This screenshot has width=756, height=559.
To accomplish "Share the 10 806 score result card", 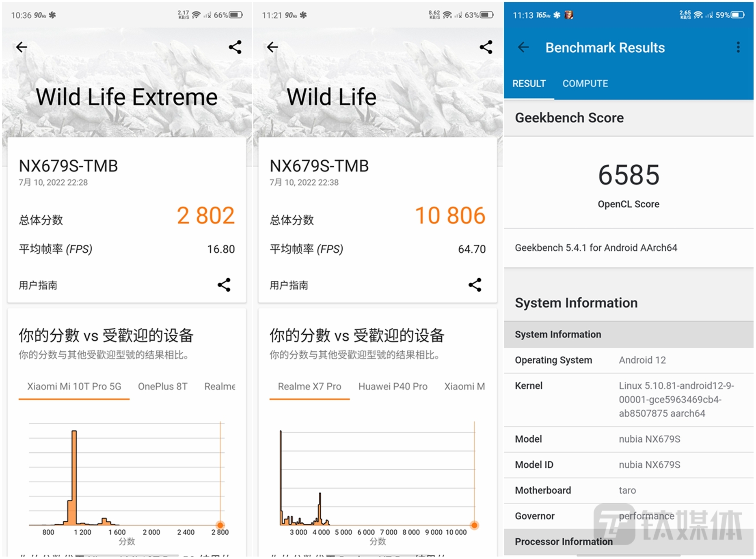I will click(475, 285).
